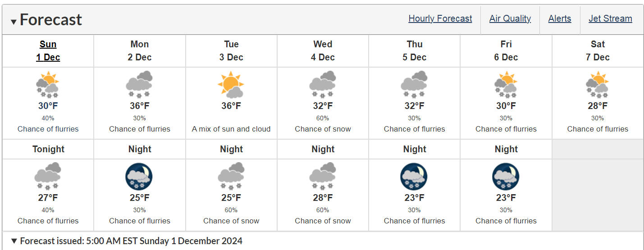This screenshot has height=250, width=644.
Task: Click the Mon 2 Dec column header
Action: coord(139,50)
